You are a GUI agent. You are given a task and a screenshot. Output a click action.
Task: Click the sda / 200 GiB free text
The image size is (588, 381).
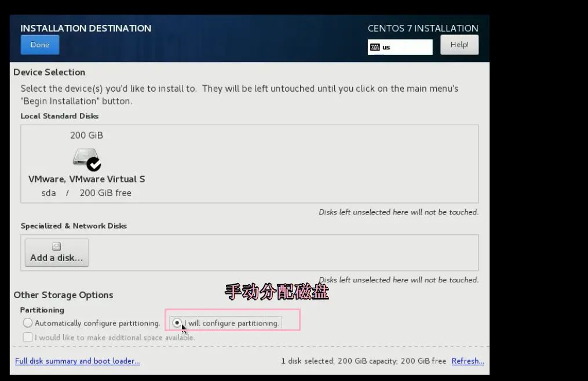(87, 193)
